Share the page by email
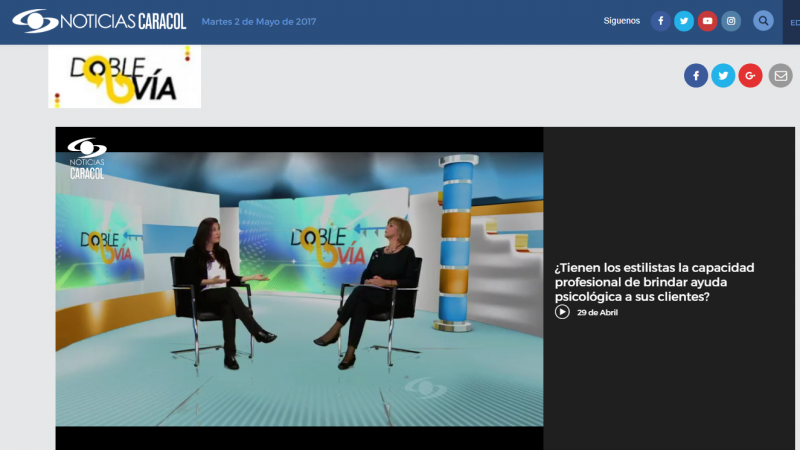 pyautogui.click(x=781, y=76)
